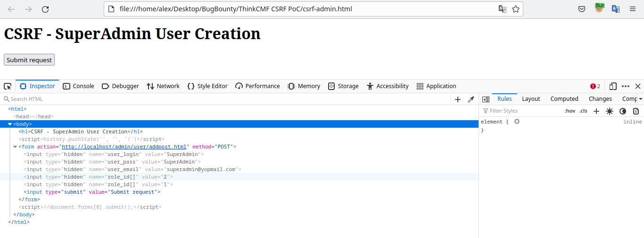644x238 pixels.
Task: Open the Network tab
Action: tap(163, 86)
